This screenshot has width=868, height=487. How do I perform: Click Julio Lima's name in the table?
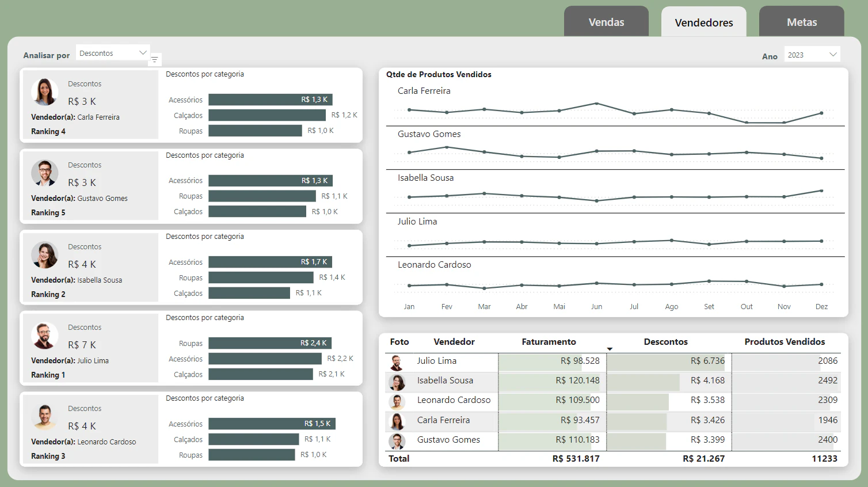437,361
